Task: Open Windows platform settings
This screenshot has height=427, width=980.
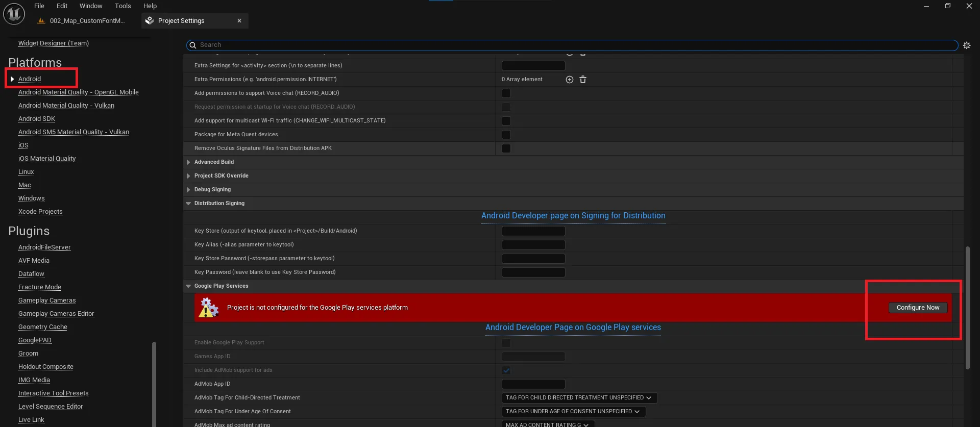Action: coord(32,198)
